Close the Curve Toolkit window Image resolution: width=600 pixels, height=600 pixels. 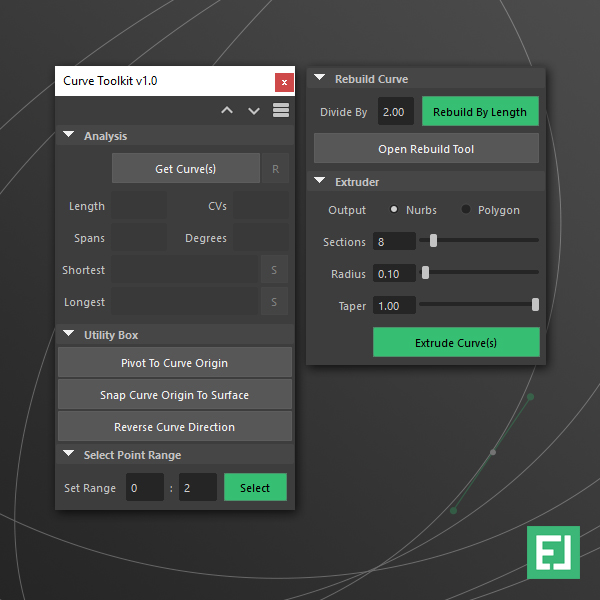[284, 82]
